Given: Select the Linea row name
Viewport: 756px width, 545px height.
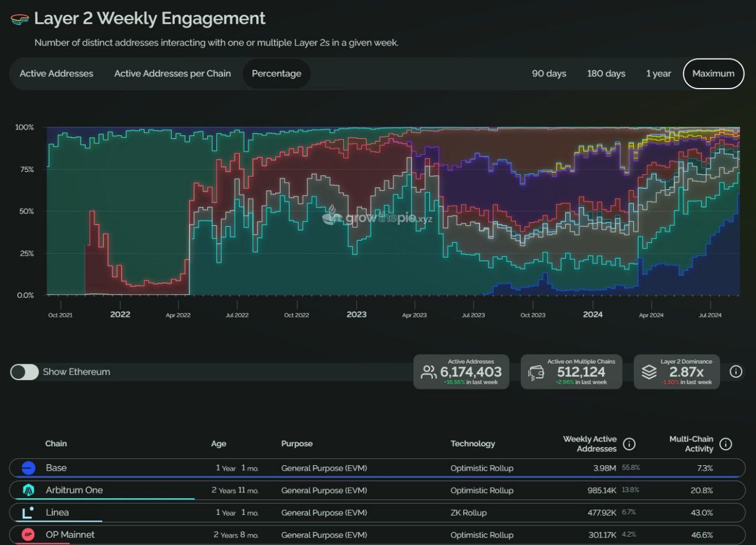Looking at the screenshot, I should [x=57, y=512].
